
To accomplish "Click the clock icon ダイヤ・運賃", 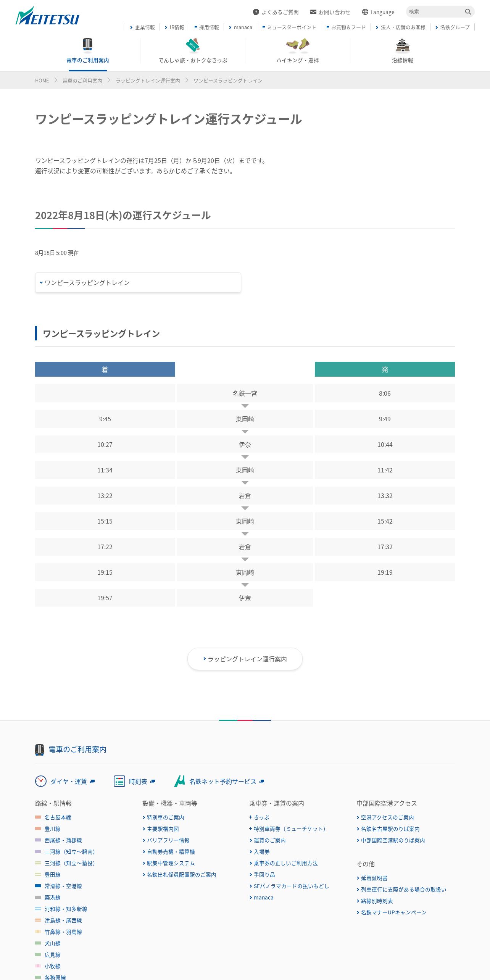I will (65, 782).
